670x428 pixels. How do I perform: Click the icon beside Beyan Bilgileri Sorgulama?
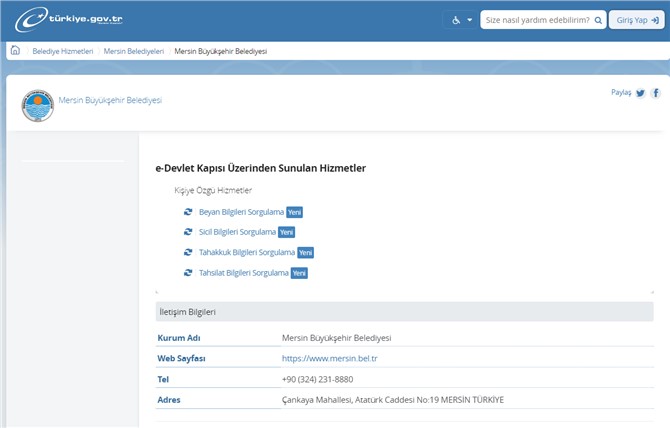[x=188, y=212]
